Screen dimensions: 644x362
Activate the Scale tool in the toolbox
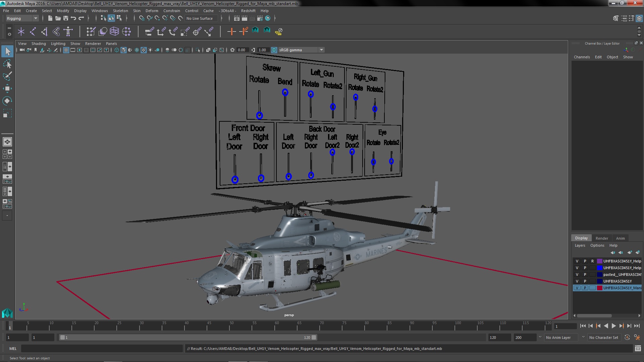coord(7,113)
